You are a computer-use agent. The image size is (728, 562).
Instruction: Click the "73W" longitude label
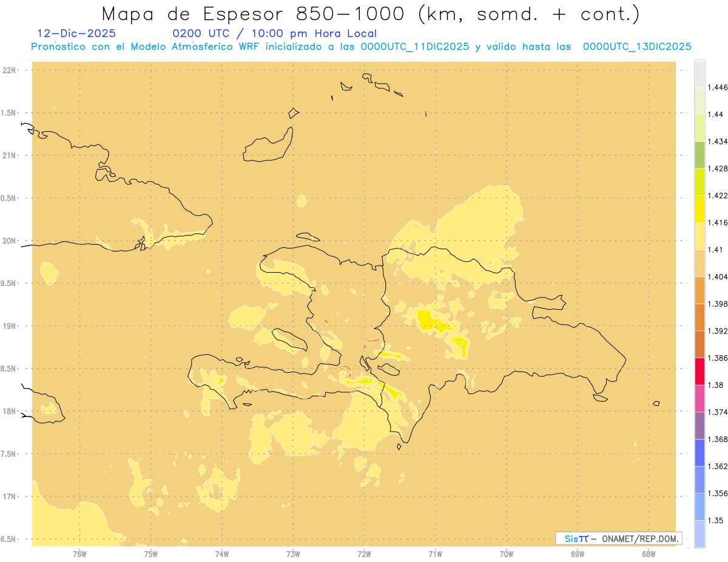click(293, 554)
